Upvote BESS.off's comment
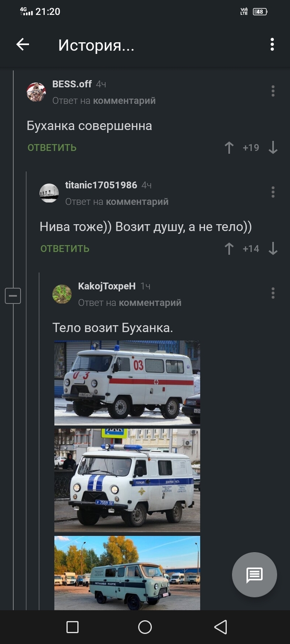 (x=229, y=148)
